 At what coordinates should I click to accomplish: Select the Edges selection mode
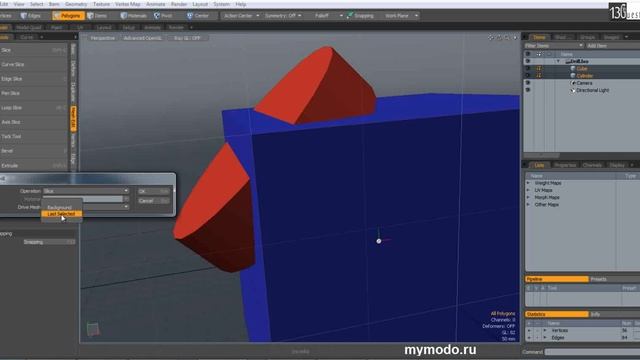[31, 16]
